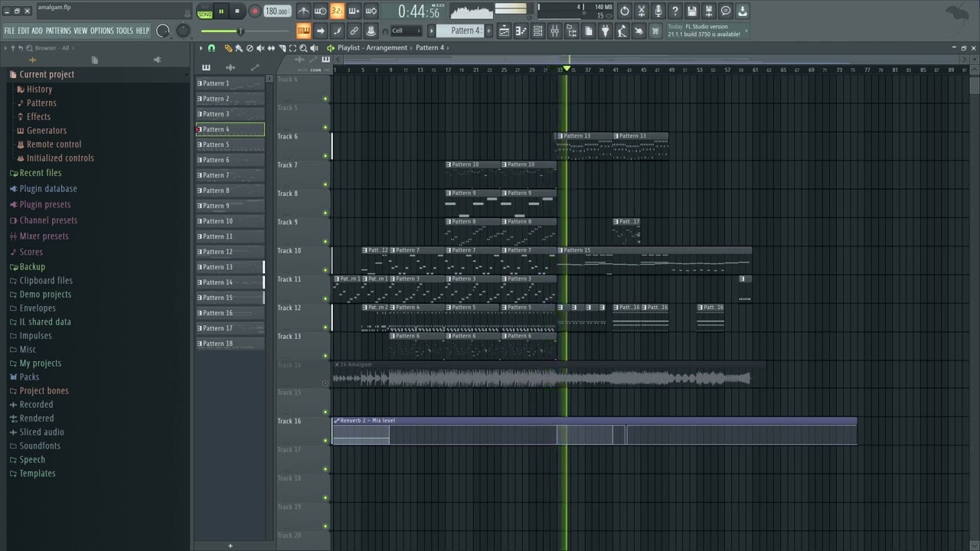Select the Zoom tool in Playlist
Screen dimensions: 980x551
303,47
